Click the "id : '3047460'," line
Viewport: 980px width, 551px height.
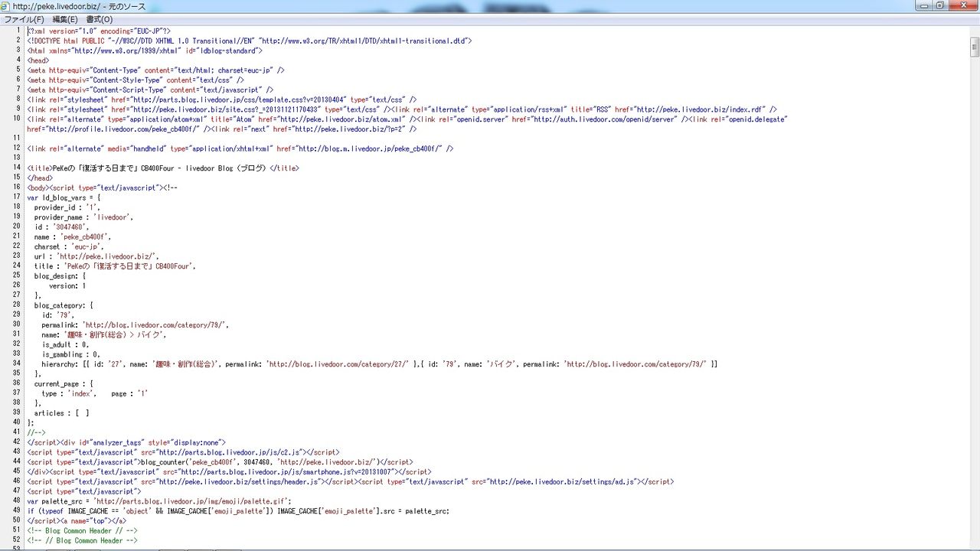[62, 227]
